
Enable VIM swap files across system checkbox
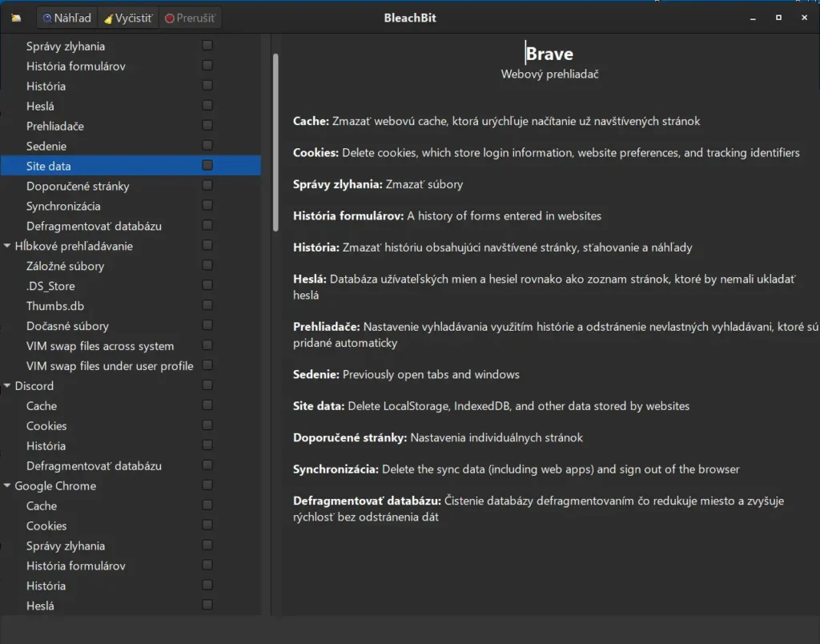[x=207, y=345]
